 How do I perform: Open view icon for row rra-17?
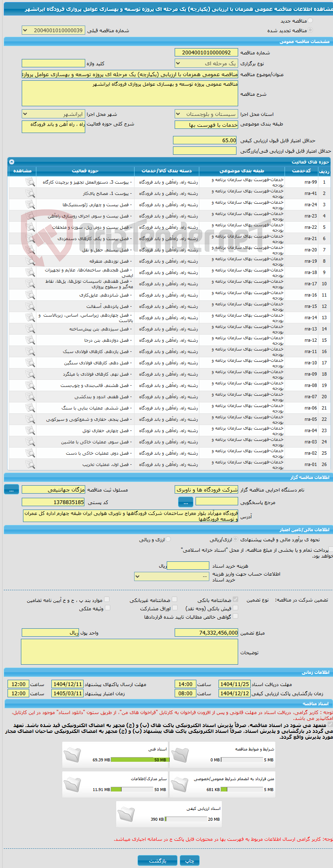30,284
